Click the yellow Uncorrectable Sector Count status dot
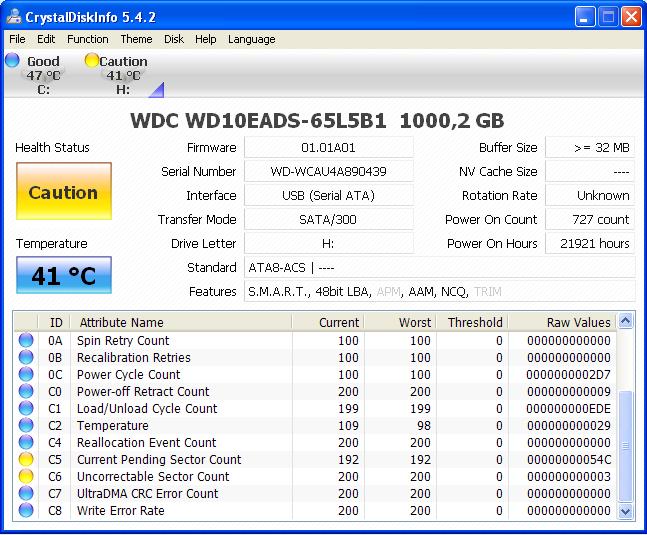Screen dimensions: 647x535 coord(26,477)
